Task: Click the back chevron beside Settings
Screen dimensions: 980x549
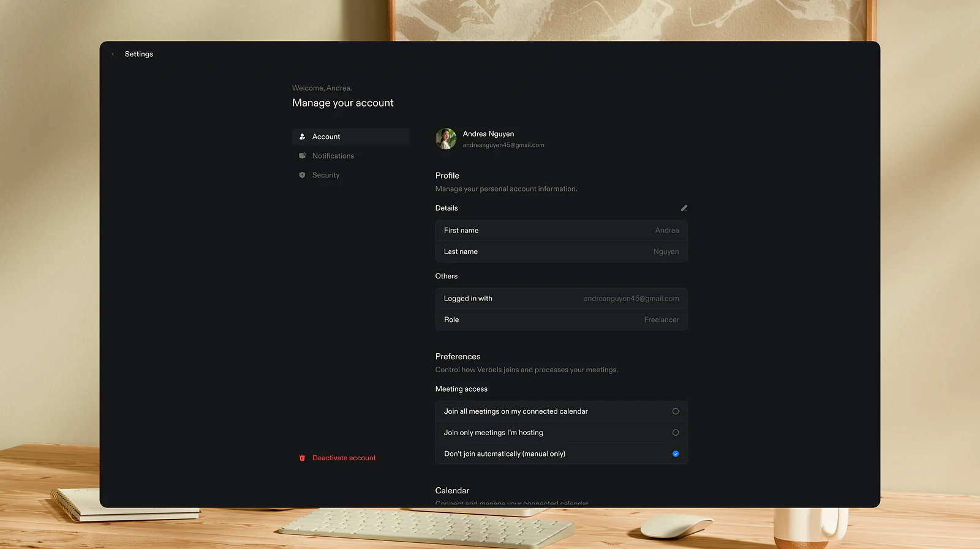Action: pyautogui.click(x=113, y=54)
